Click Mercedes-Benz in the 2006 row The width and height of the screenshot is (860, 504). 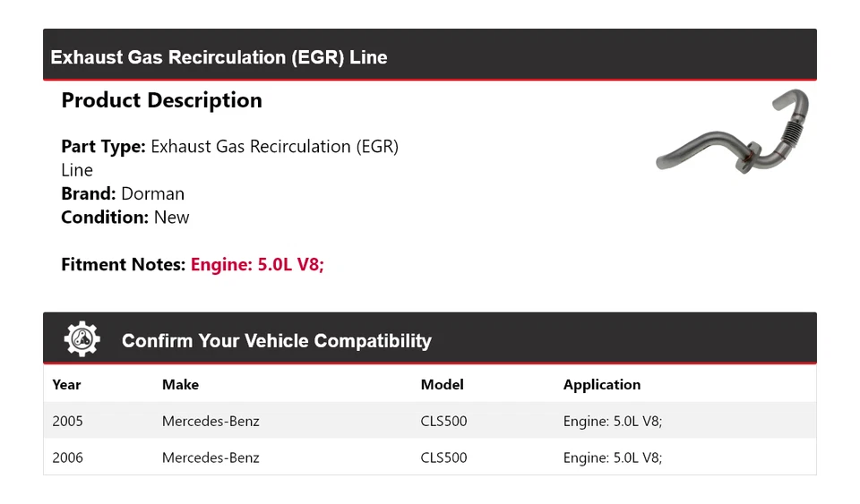pos(211,457)
